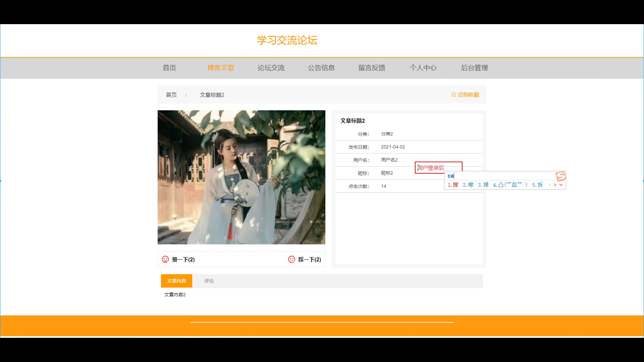The height and width of the screenshot is (362, 644).
Task: Click the sad face dislike icon
Action: tap(291, 259)
